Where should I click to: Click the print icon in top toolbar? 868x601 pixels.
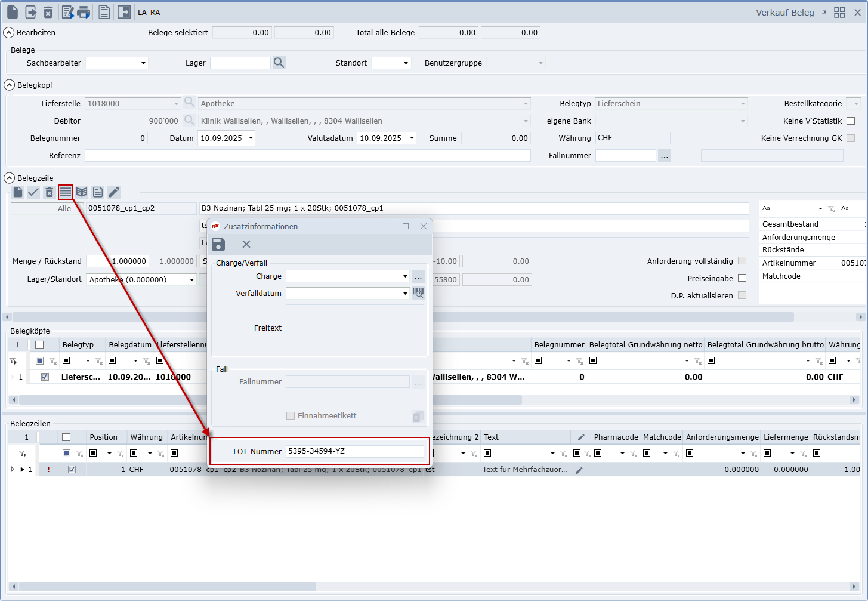click(x=84, y=12)
